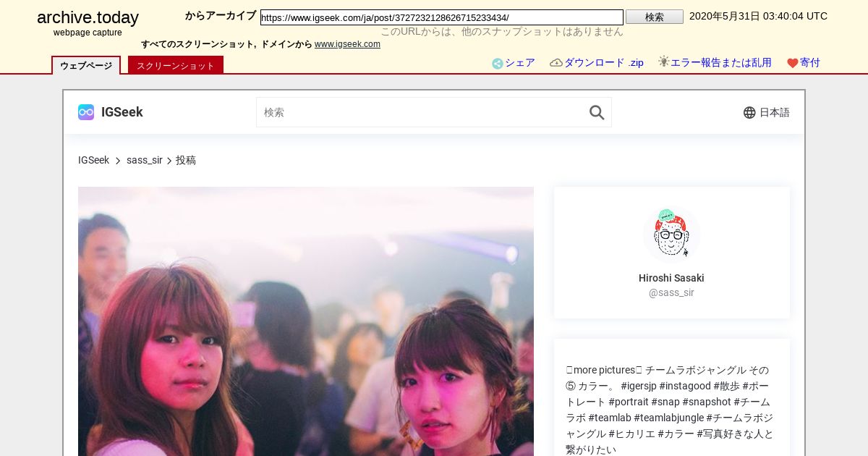Image resolution: width=868 pixels, height=456 pixels.
Task: Click breadcrumb chevron after IGSeek
Action: 118,161
